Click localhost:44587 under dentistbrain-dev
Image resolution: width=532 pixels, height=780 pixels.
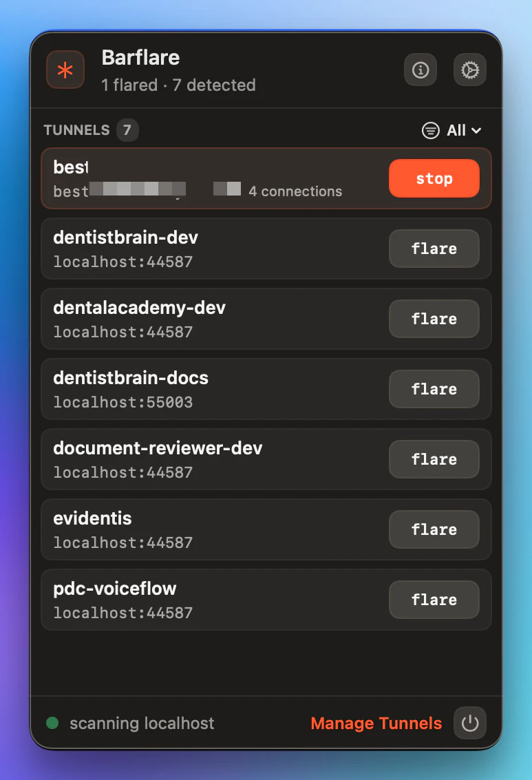coord(123,261)
